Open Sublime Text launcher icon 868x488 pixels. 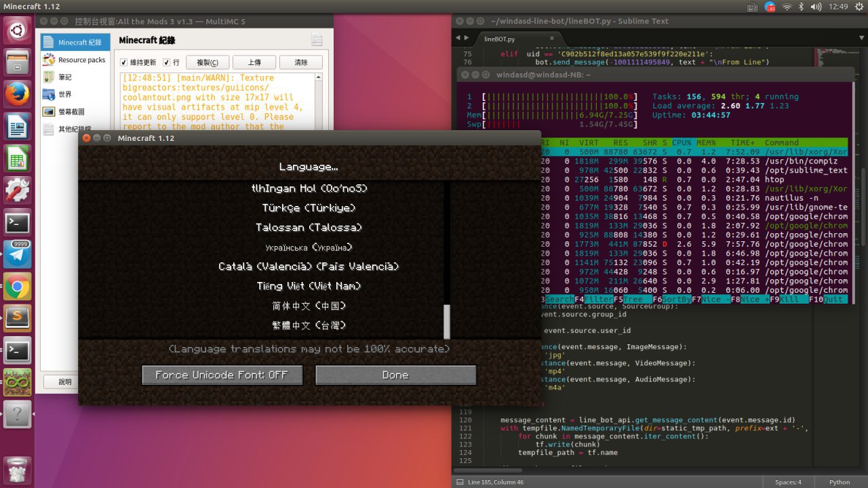click(x=17, y=318)
